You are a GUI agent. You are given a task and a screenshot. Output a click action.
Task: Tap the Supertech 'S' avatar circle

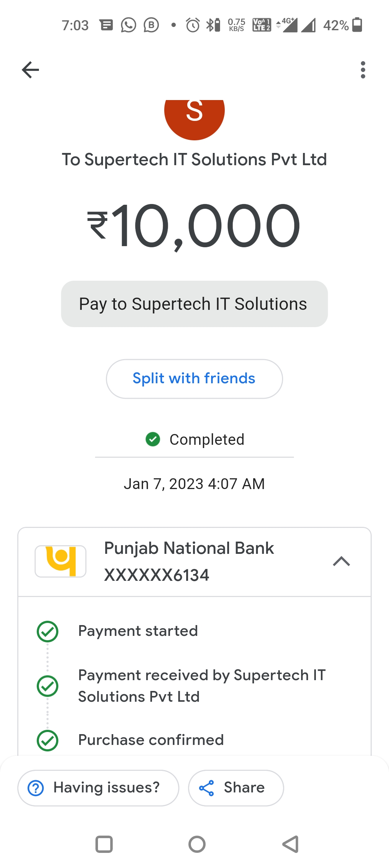(x=194, y=115)
